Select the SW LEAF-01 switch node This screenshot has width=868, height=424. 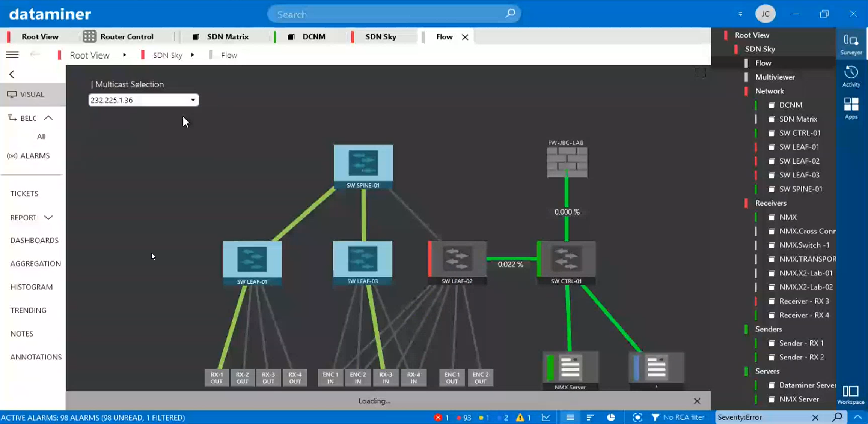tap(252, 263)
